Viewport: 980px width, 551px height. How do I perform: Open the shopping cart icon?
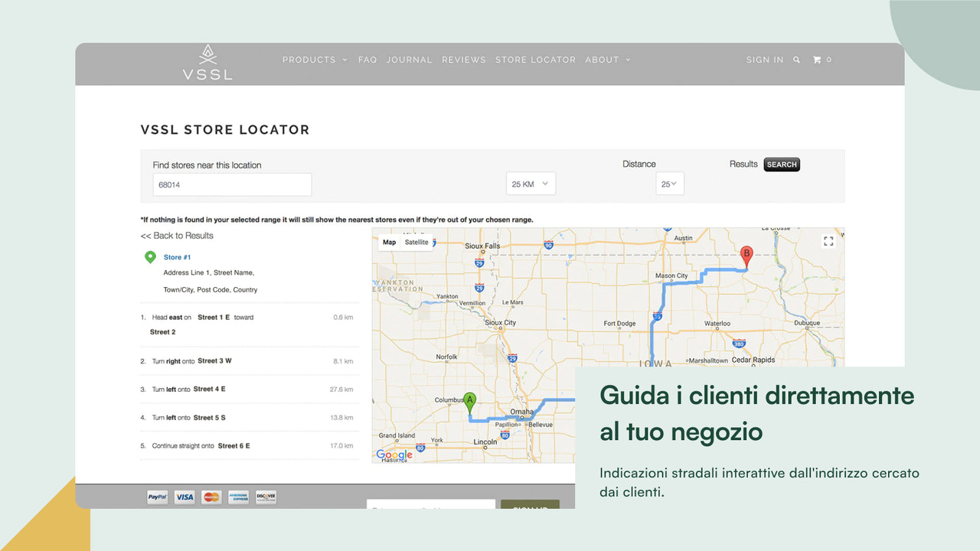817,60
